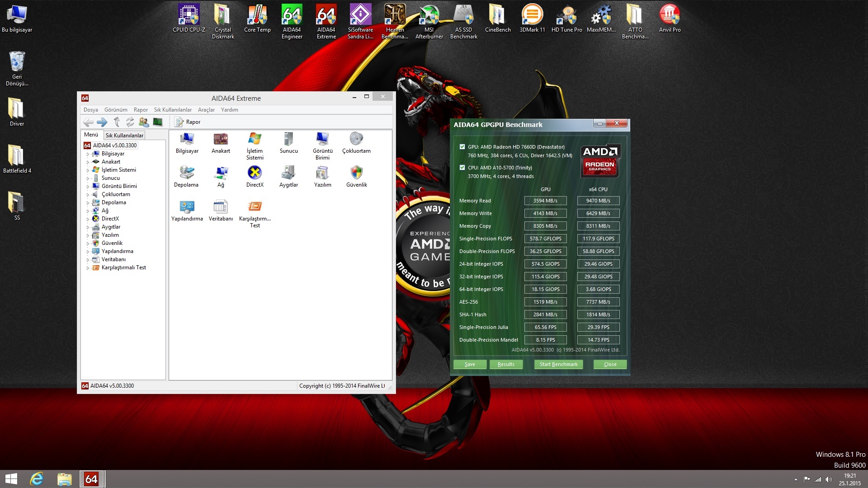The width and height of the screenshot is (868, 488).
Task: Click the Refresh toolbar icon
Action: pos(130,122)
